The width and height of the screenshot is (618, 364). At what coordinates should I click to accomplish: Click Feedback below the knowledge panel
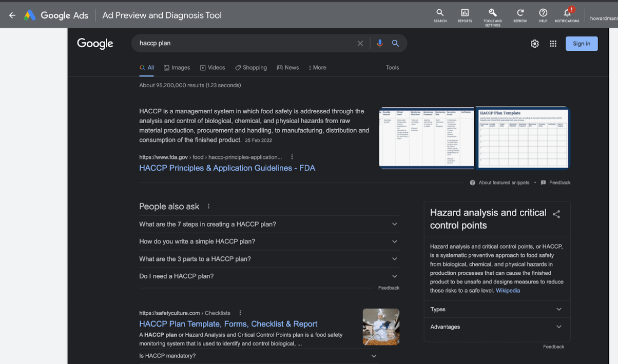(x=553, y=347)
